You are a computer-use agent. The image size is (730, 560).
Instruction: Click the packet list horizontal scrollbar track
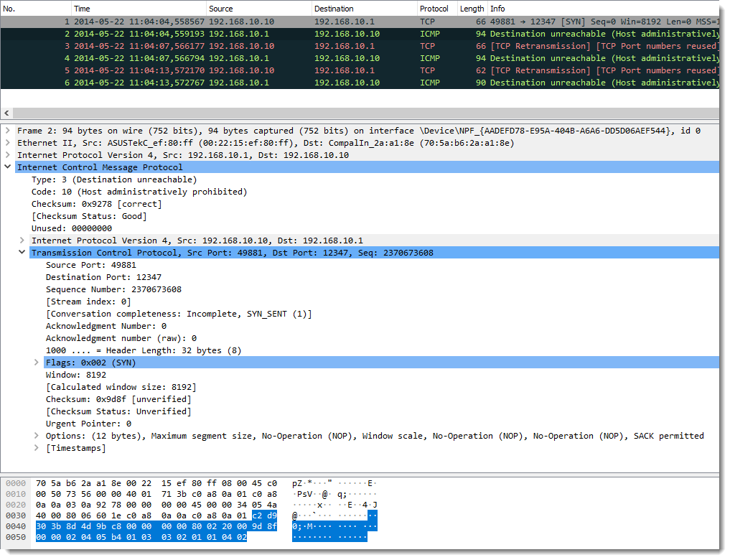(366, 113)
